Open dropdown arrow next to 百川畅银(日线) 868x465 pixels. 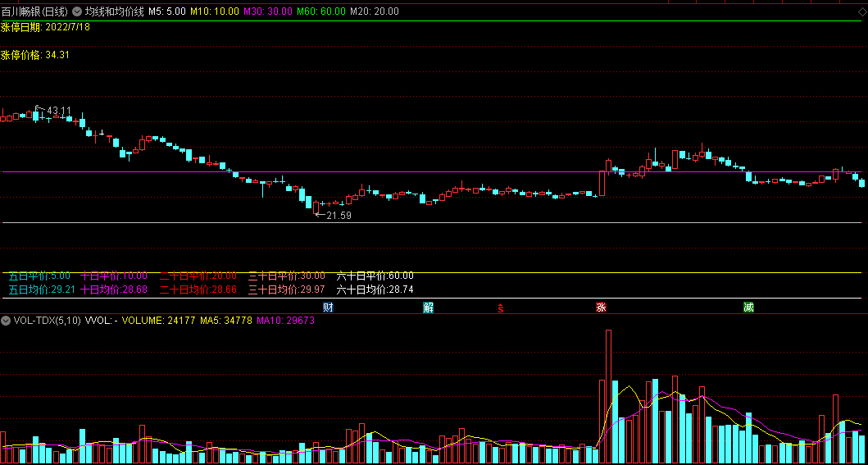(x=76, y=11)
